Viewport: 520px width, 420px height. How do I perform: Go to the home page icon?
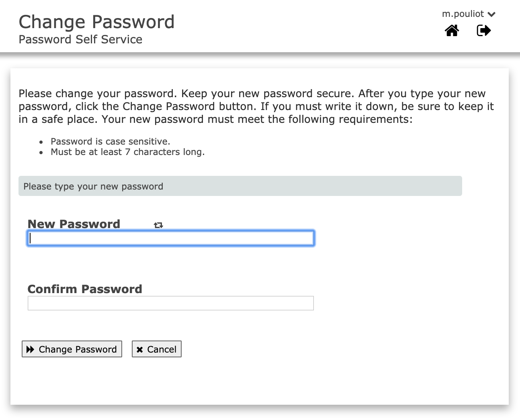click(452, 31)
